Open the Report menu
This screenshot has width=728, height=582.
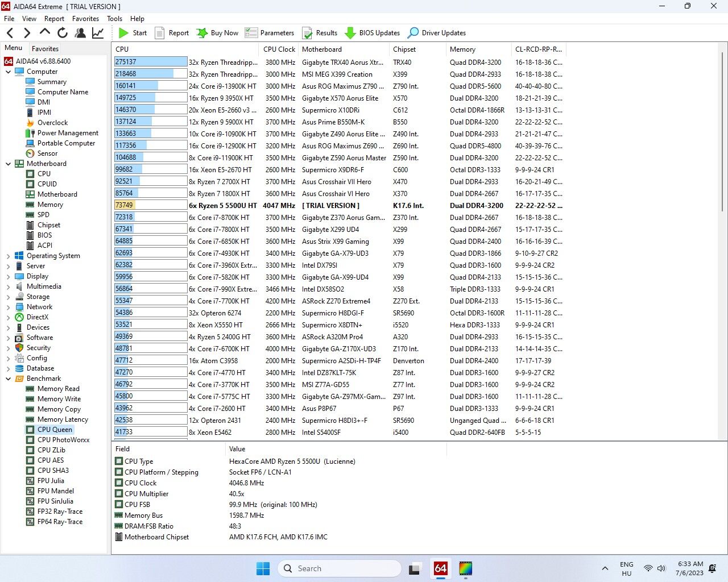click(x=54, y=18)
